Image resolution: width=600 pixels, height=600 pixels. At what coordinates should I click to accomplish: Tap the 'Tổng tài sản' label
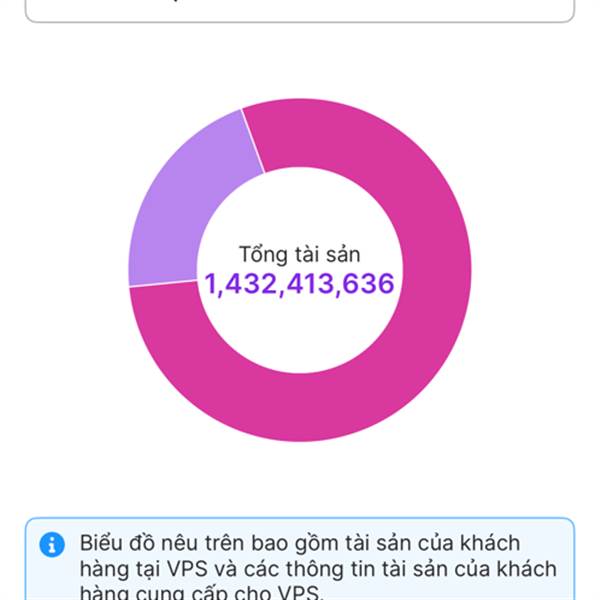coord(300,254)
